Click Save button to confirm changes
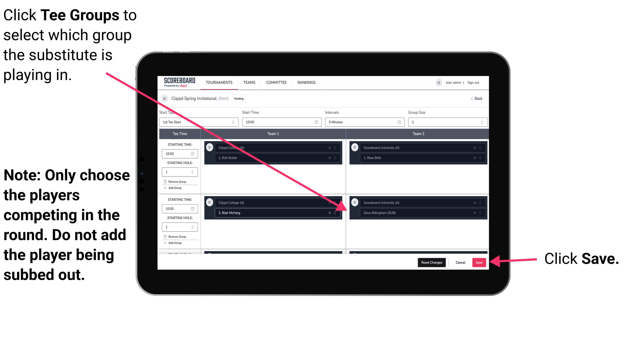Image resolution: width=644 pixels, height=346 pixels. pos(479,262)
